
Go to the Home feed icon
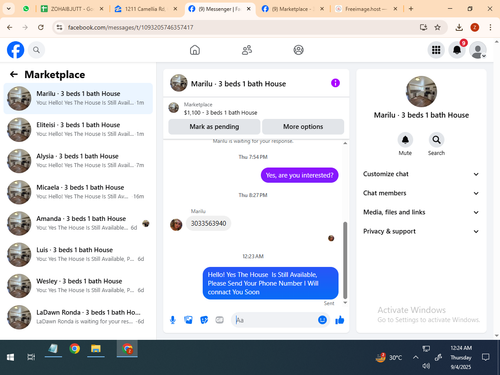point(195,50)
